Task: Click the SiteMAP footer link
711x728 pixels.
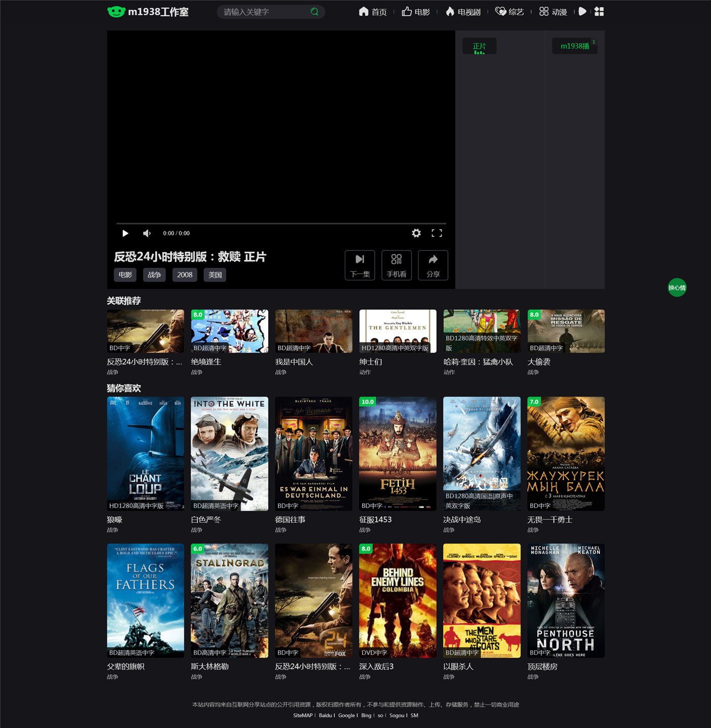Action: (x=303, y=715)
